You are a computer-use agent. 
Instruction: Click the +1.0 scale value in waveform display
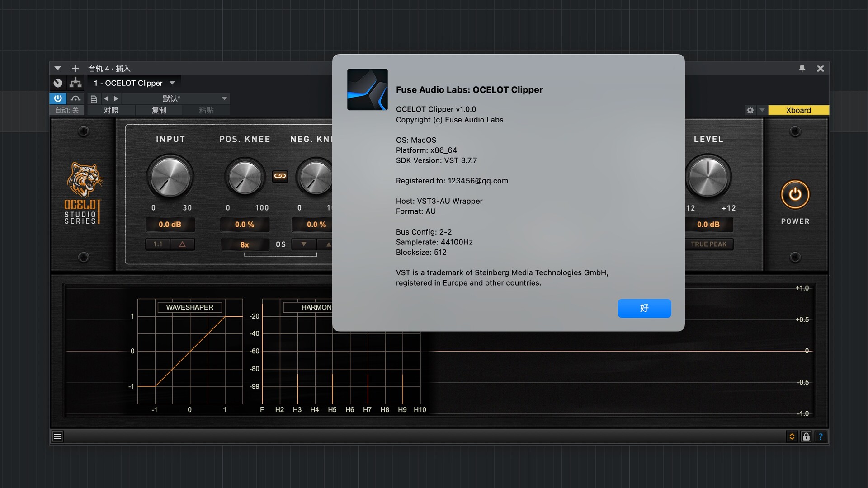pos(802,288)
